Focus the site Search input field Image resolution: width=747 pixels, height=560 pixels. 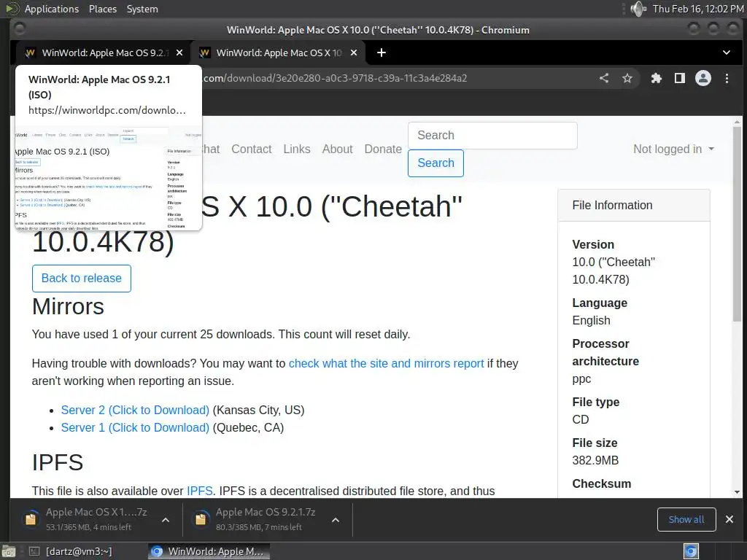[x=492, y=135]
